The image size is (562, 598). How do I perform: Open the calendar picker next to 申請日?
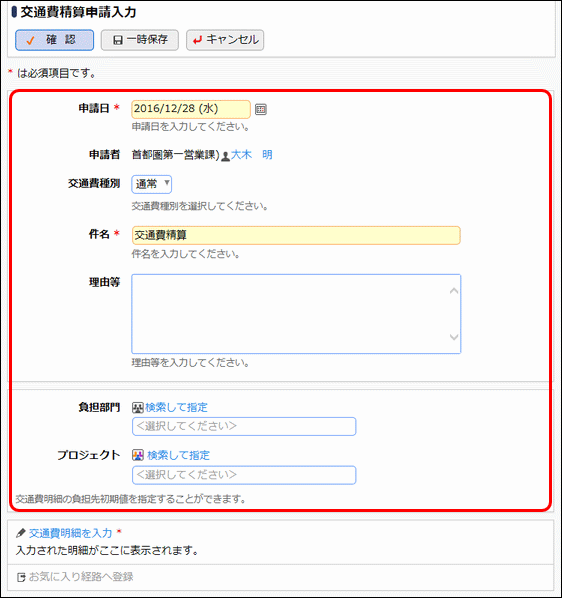tap(260, 109)
